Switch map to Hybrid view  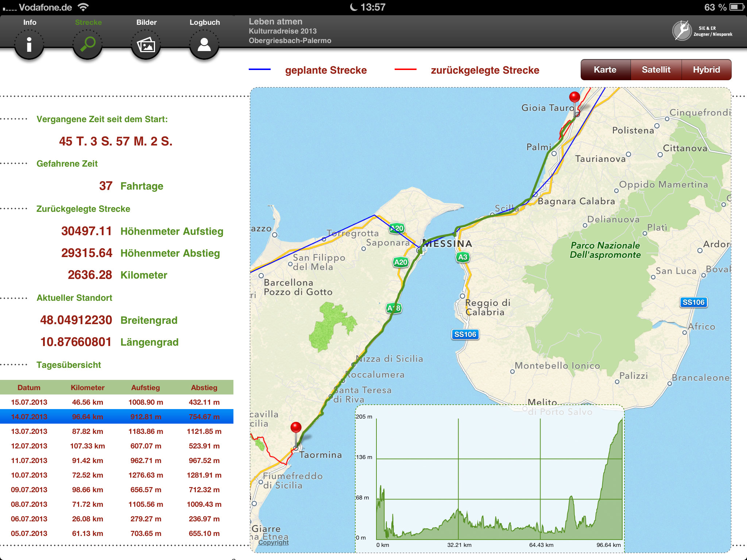706,70
